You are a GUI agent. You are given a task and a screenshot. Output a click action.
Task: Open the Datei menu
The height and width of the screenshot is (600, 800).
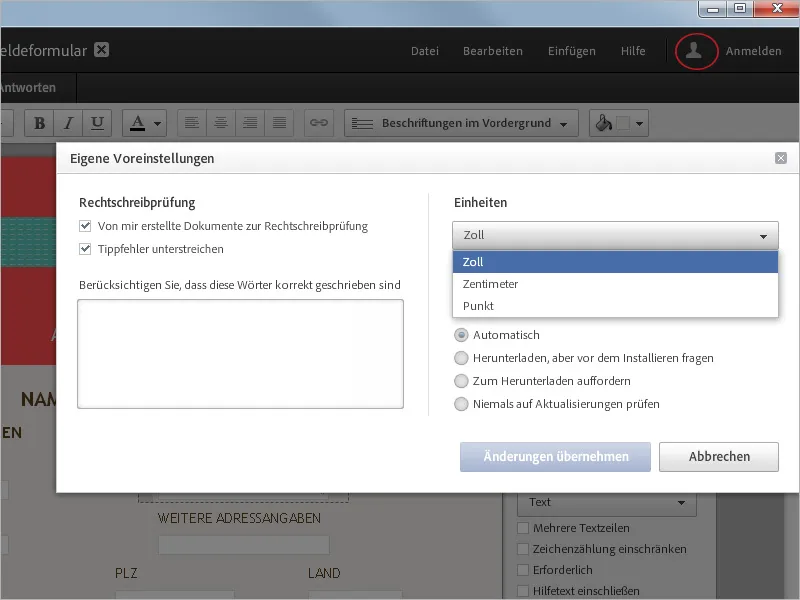click(425, 51)
